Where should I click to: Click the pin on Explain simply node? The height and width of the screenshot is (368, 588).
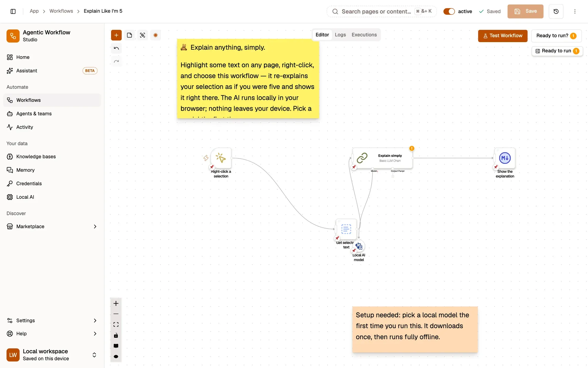point(354,167)
